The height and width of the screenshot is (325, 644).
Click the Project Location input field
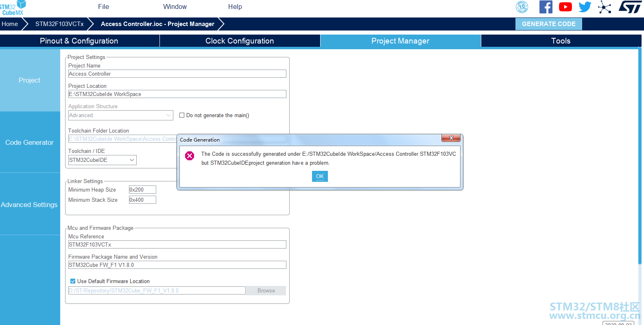pyautogui.click(x=177, y=94)
